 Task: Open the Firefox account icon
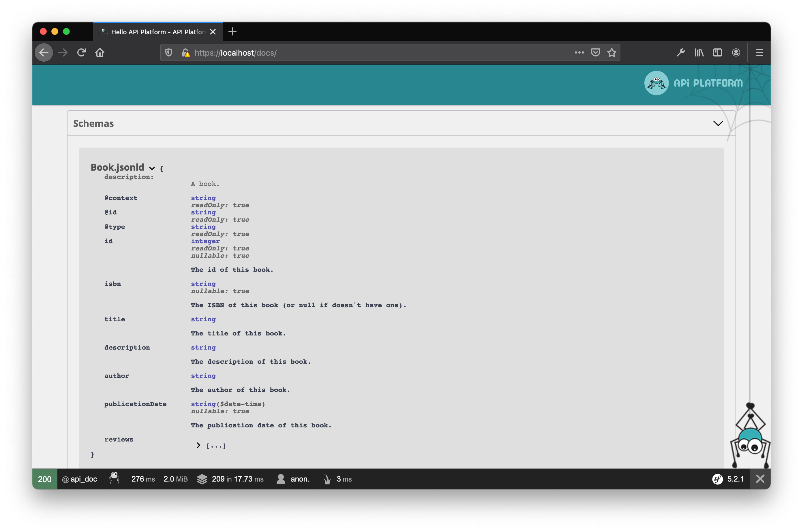point(736,52)
